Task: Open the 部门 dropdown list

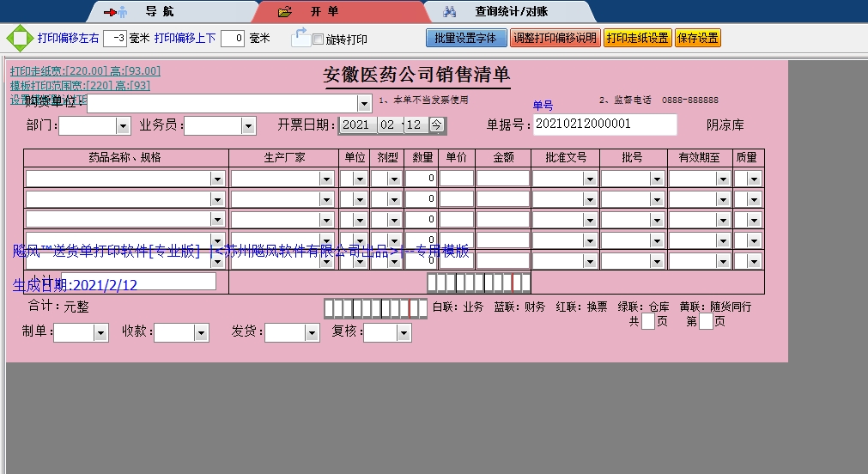Action: (122, 126)
